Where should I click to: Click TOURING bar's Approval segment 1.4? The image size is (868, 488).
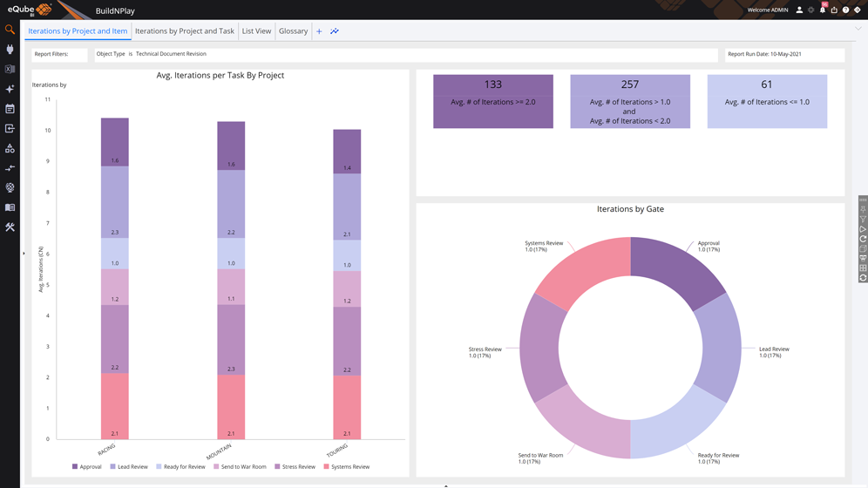[347, 152]
